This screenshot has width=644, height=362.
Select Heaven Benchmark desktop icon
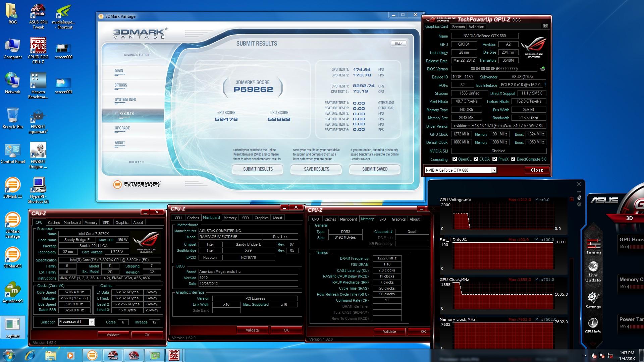[x=38, y=86]
